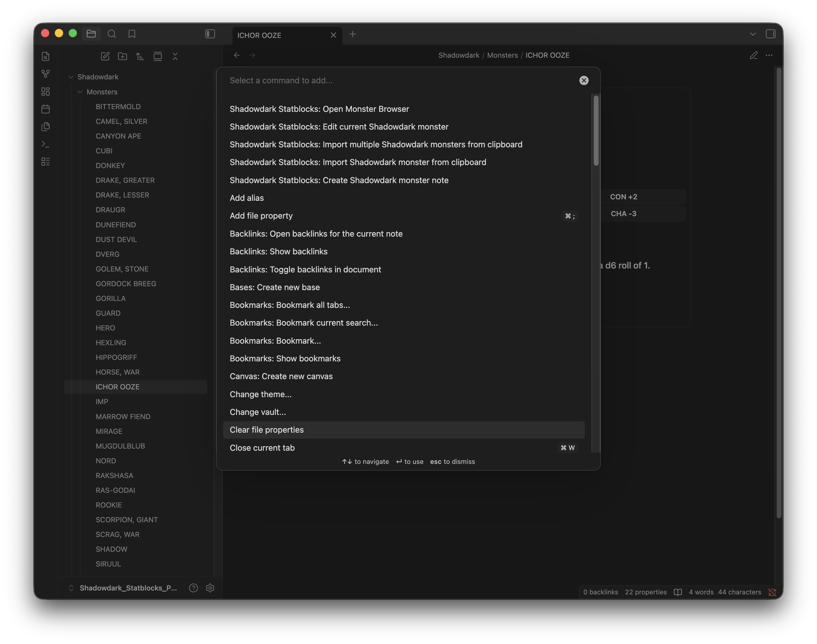This screenshot has width=817, height=644.
Task: Switch to edit mode pencil icon
Action: pyautogui.click(x=753, y=55)
